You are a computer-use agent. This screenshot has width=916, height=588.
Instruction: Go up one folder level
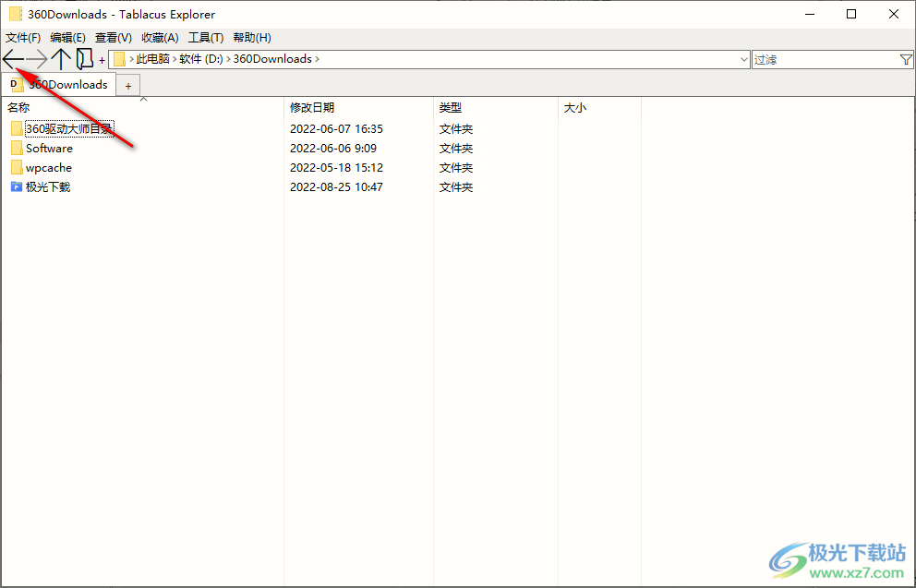click(x=61, y=59)
